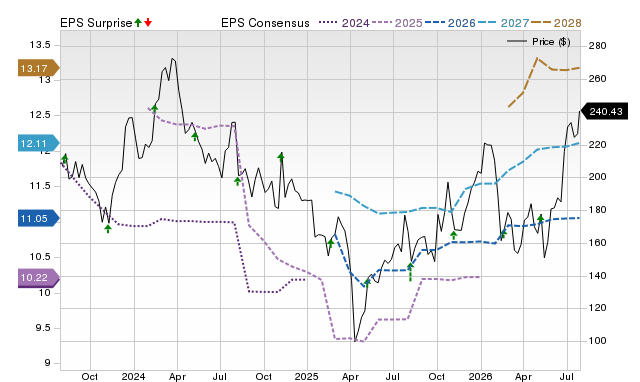This screenshot has width=640, height=382.
Task: Click the 9 left axis label
Action: 47,363
